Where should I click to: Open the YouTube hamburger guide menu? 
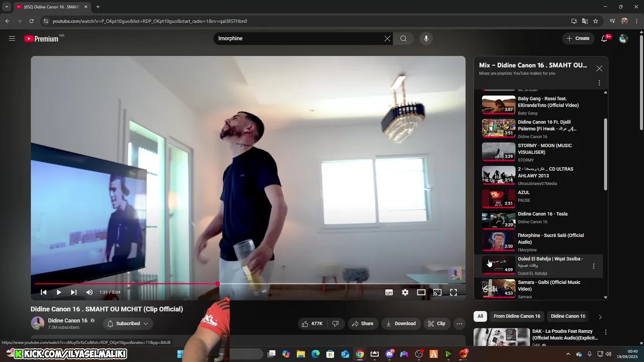pos(12,38)
